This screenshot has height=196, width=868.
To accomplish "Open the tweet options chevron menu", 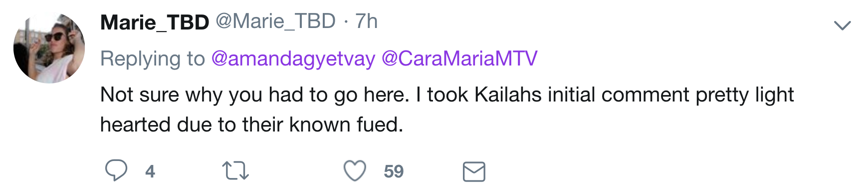I will [843, 25].
